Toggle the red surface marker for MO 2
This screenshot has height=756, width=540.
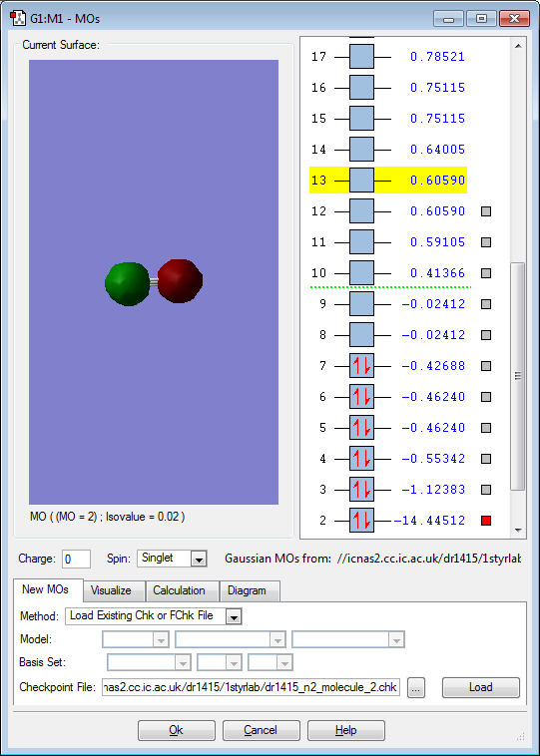[x=486, y=521]
